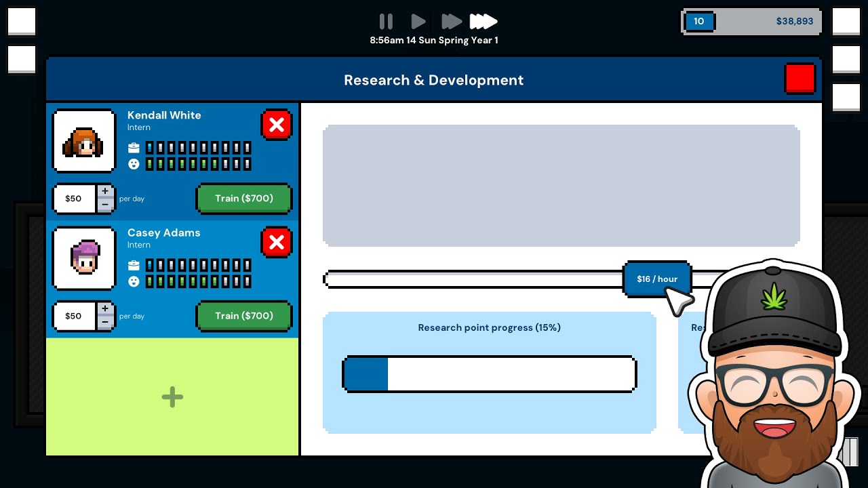Viewport: 868px width, 488px height.
Task: Set game to triple fast-forward speed
Action: click(x=484, y=22)
